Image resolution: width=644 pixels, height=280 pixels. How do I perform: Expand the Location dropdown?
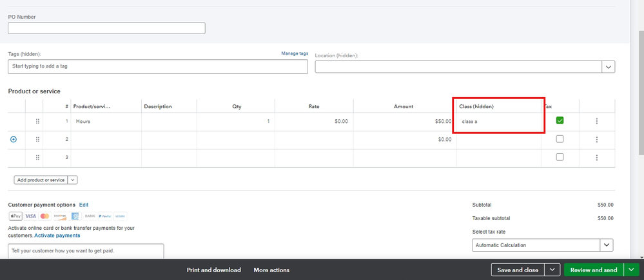click(608, 67)
